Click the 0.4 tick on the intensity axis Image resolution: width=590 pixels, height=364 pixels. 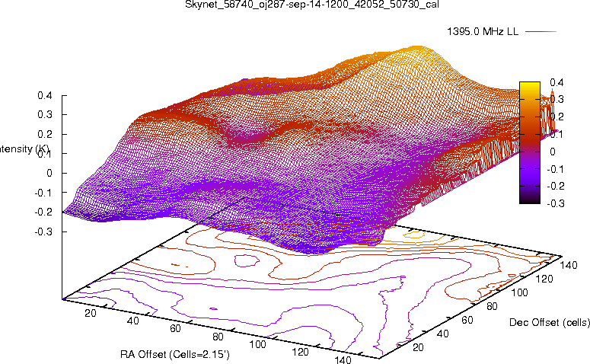pyautogui.click(x=45, y=95)
